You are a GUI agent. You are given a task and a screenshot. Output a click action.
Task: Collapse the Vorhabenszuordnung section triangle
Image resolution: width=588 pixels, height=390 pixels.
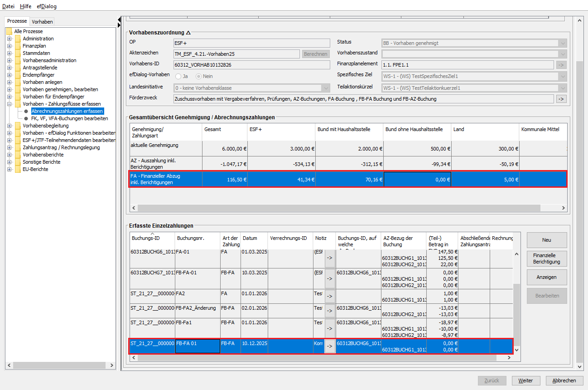(x=188, y=33)
